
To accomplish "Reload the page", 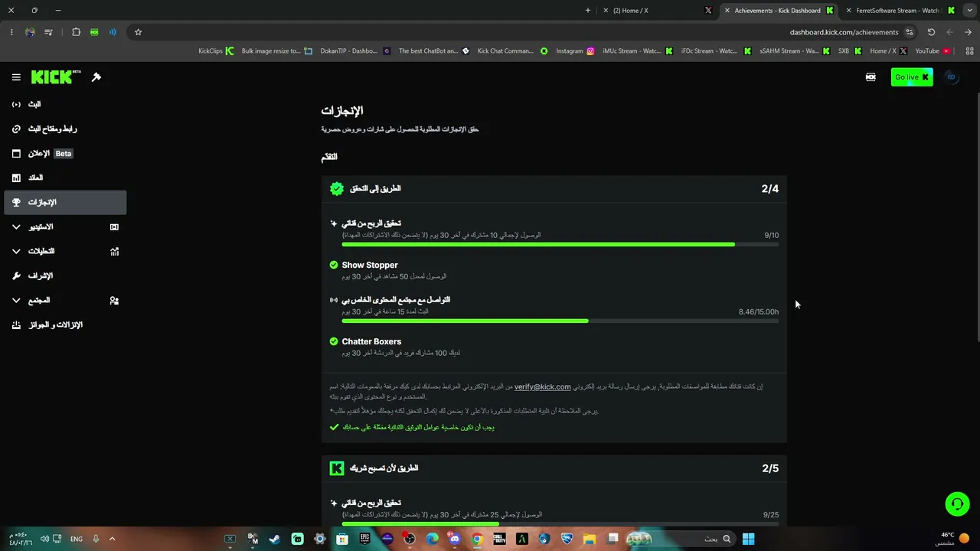I will click(931, 32).
